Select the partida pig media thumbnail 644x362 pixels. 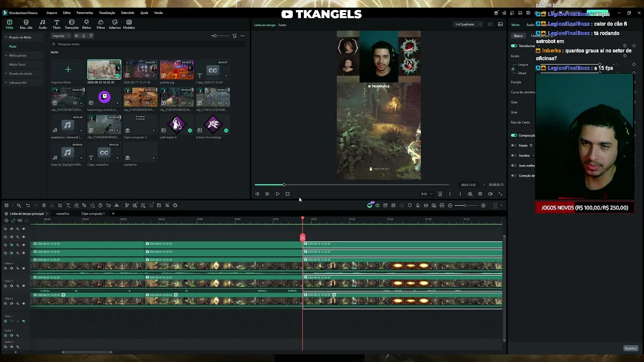(177, 69)
